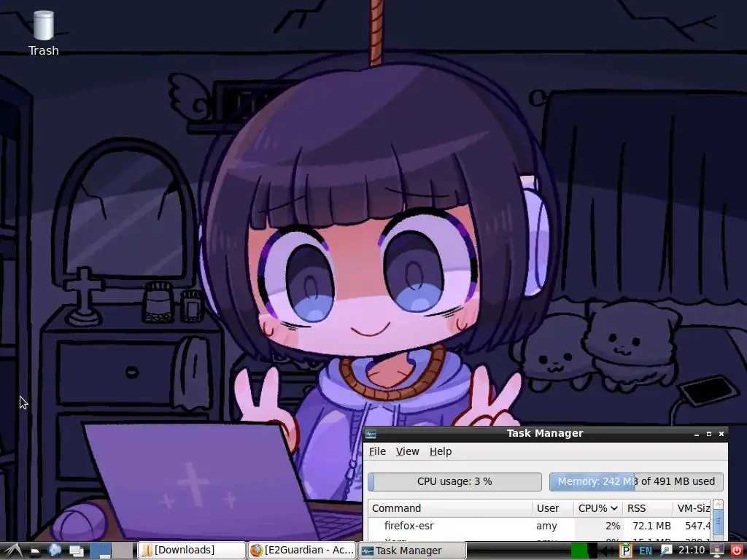Close the Task Manager window

(x=721, y=434)
